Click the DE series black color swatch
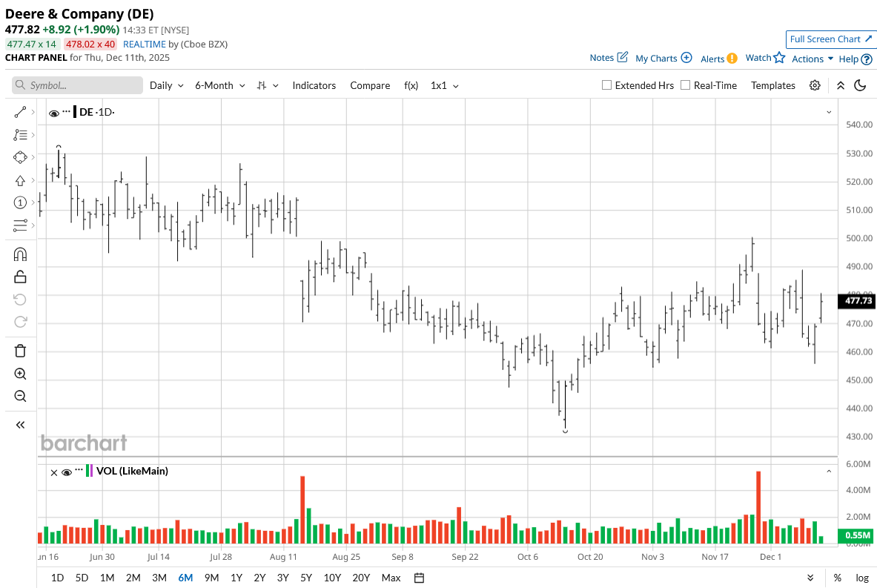877x588 pixels. [75, 111]
